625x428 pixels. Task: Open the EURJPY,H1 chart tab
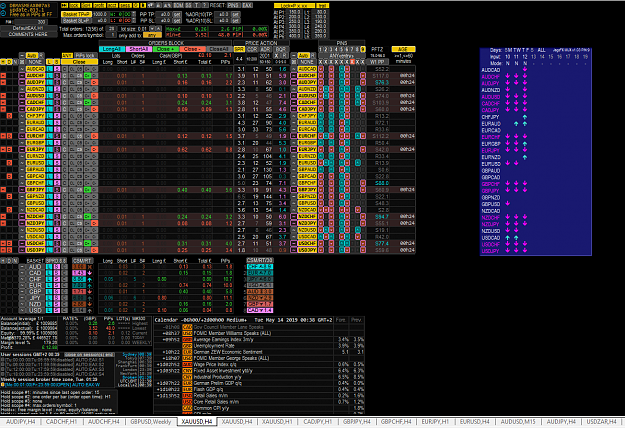435,422
